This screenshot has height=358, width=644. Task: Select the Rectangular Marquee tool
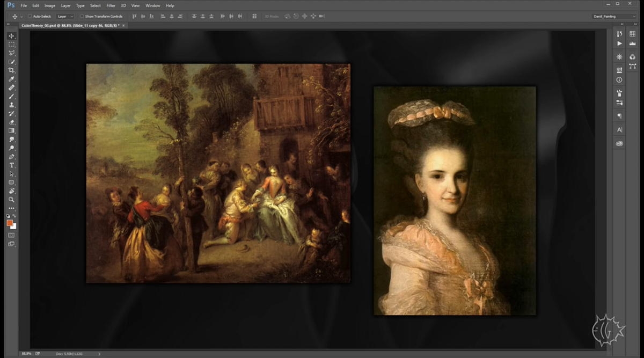coord(11,44)
